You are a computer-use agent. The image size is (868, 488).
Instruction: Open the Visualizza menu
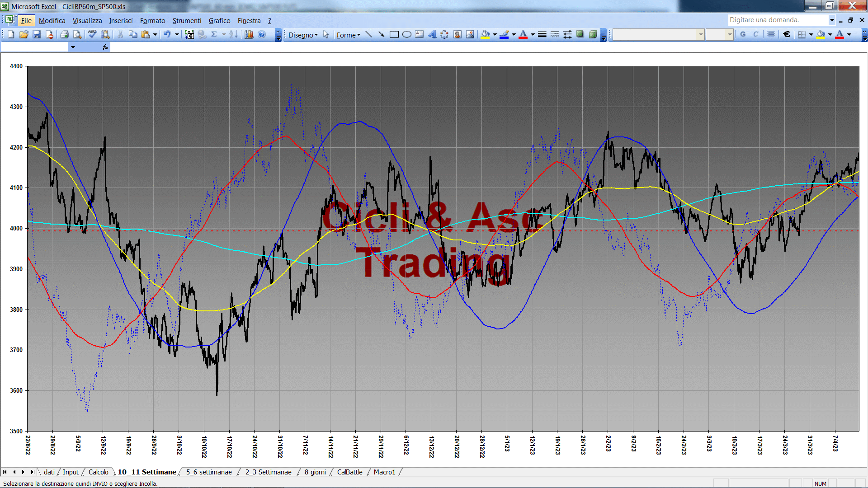coord(87,20)
